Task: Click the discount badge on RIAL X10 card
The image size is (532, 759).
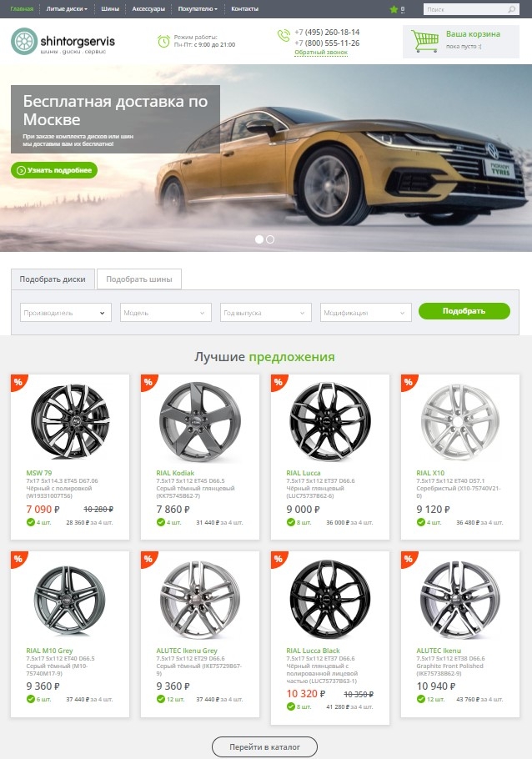Action: [x=409, y=382]
